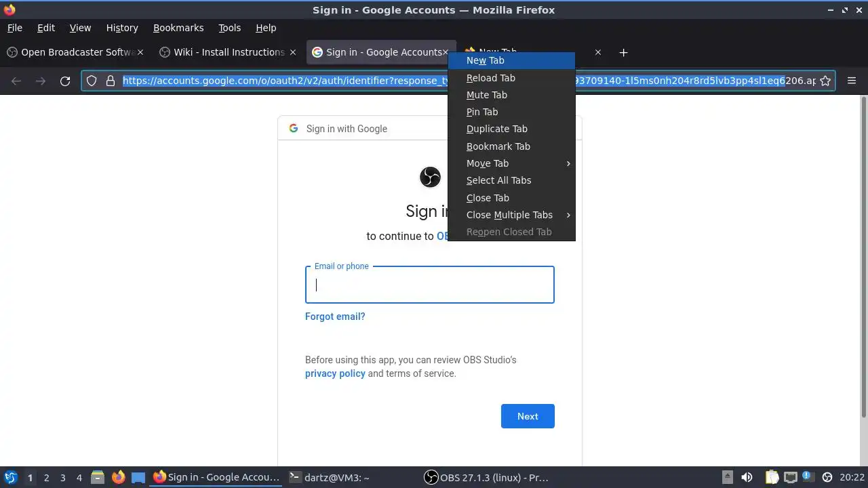Open the file manager taskbar launcher
The width and height of the screenshot is (868, 488).
pos(98,477)
